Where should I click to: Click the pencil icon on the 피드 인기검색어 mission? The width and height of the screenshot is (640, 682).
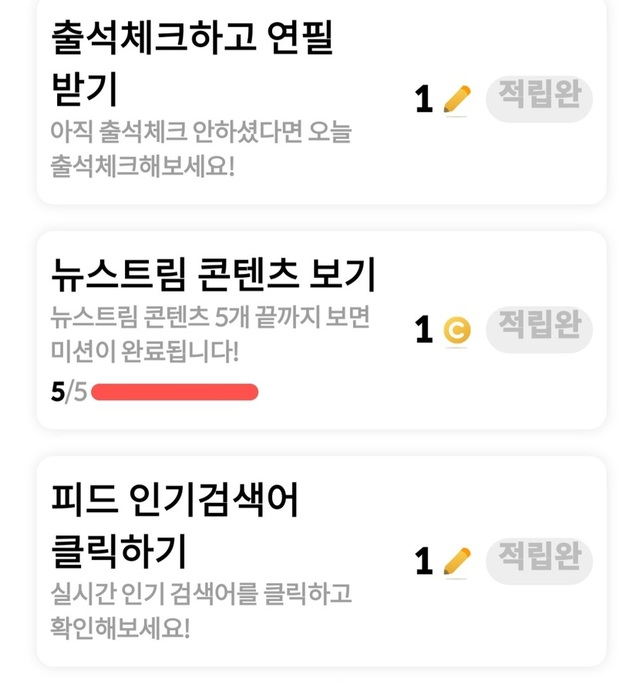pyautogui.click(x=456, y=561)
